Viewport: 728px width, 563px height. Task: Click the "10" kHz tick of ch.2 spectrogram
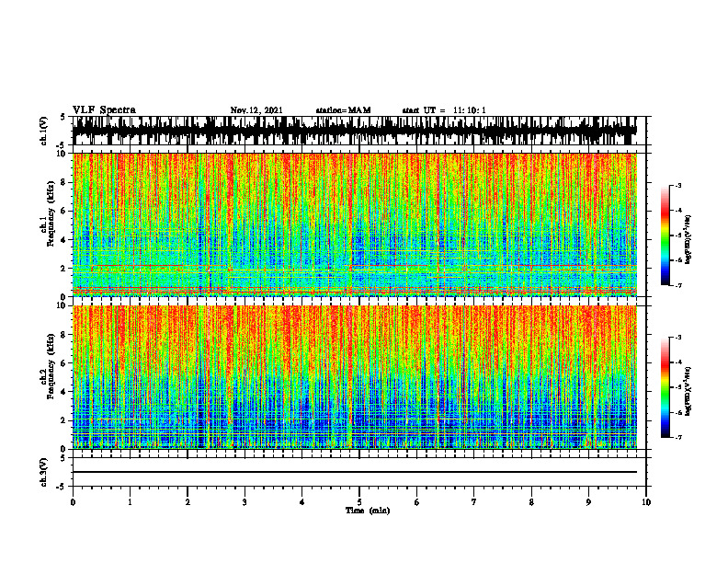click(x=63, y=305)
